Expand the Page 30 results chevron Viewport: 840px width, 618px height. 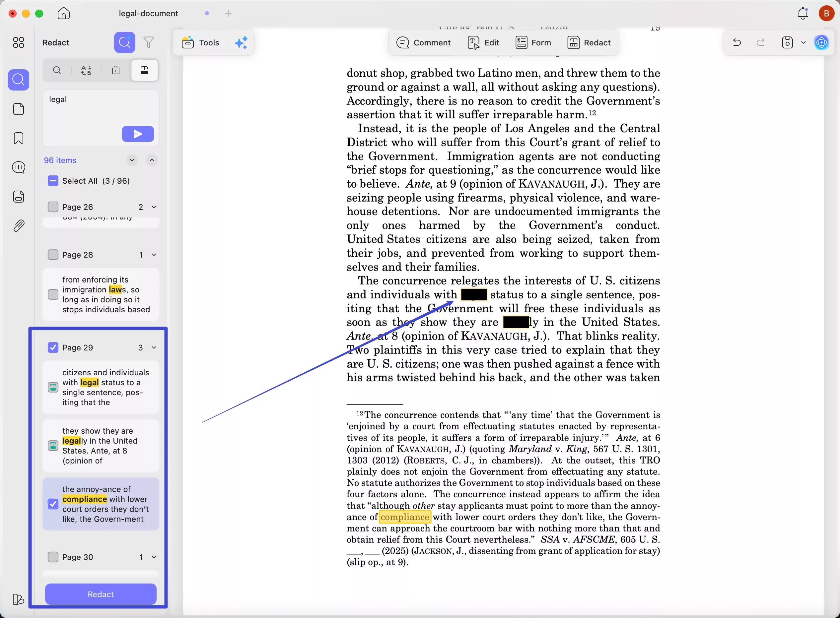click(154, 557)
